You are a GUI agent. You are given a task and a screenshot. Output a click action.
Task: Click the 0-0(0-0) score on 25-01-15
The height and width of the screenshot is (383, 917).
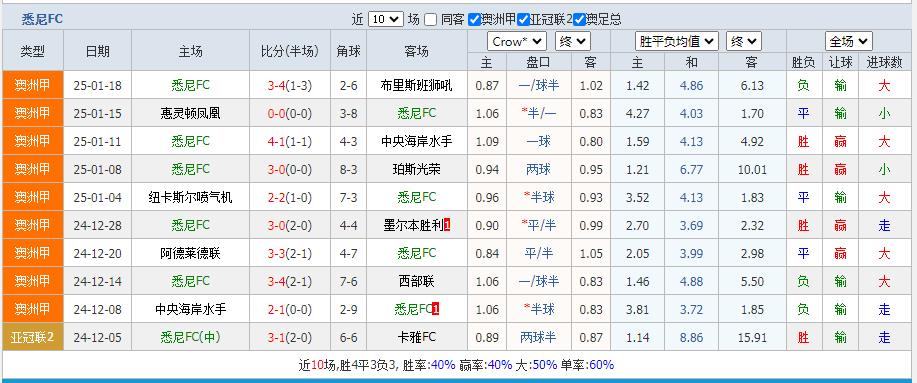[x=289, y=113]
